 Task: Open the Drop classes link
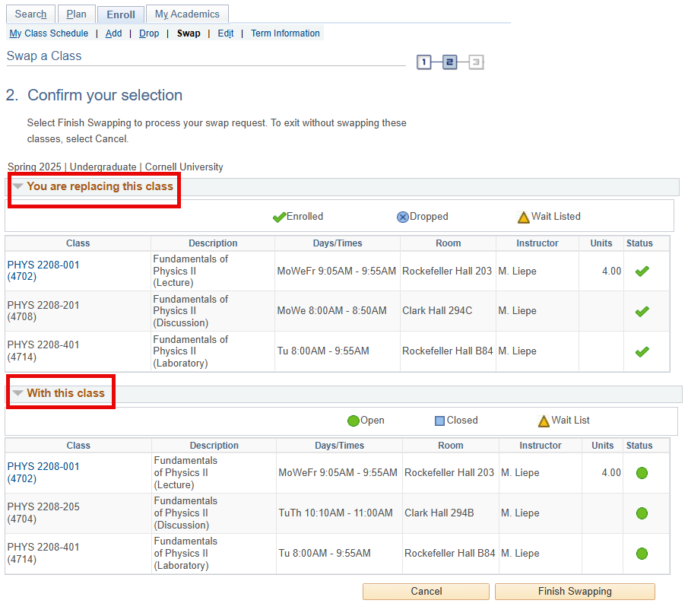coord(149,33)
